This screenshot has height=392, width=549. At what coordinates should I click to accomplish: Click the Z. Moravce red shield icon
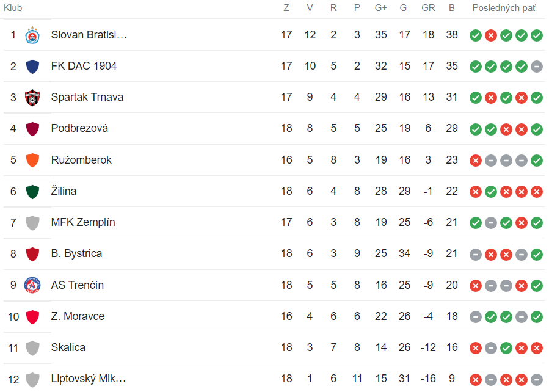[x=32, y=316]
